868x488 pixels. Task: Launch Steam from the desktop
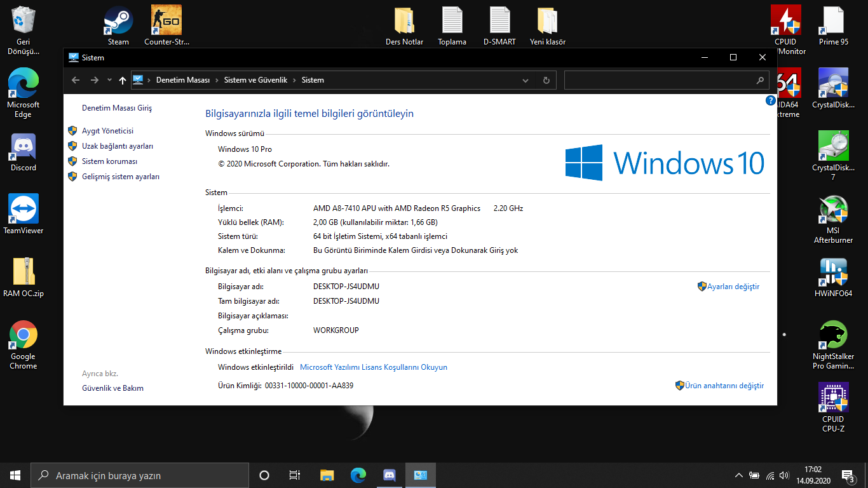coord(118,25)
